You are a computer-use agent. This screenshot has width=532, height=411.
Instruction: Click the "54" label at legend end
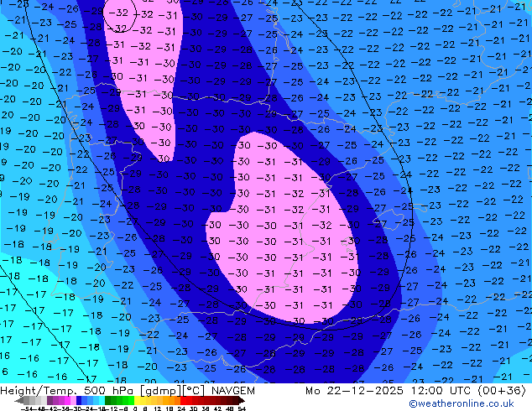(242, 408)
